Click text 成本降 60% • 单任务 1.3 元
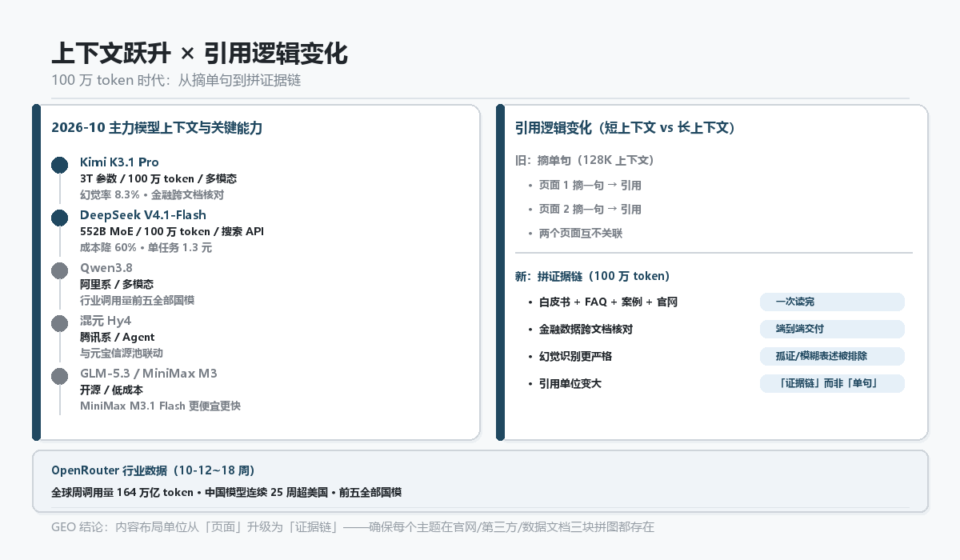The image size is (960, 560). click(146, 247)
